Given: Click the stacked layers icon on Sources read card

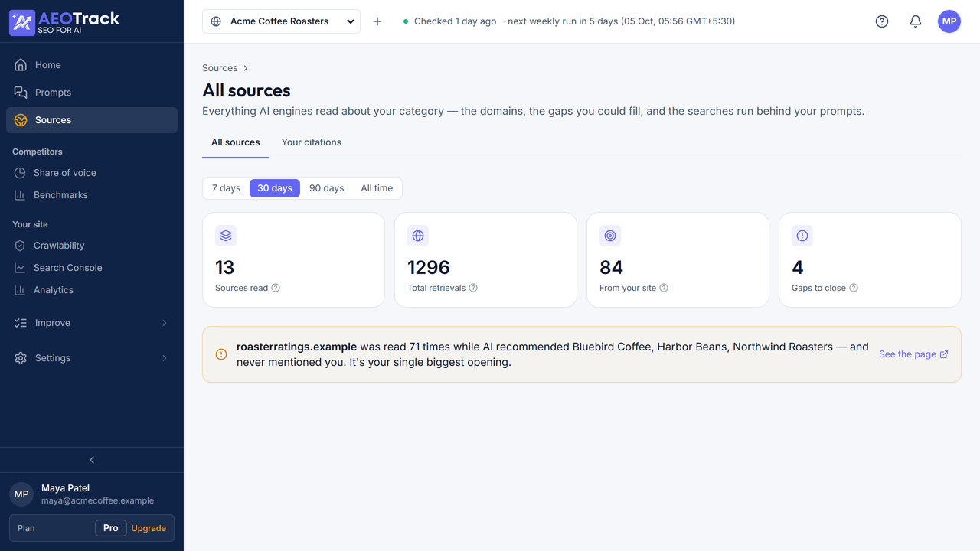Looking at the screenshot, I should (x=226, y=236).
